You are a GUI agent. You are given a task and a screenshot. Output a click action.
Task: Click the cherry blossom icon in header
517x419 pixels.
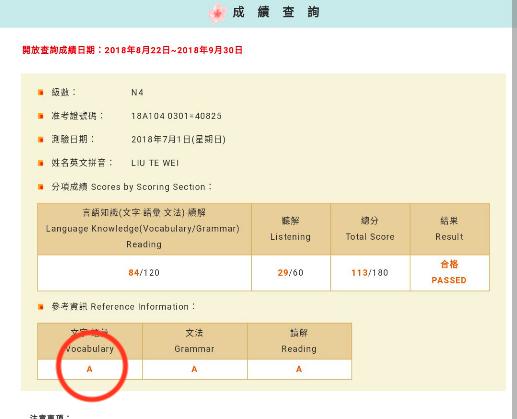coord(217,13)
